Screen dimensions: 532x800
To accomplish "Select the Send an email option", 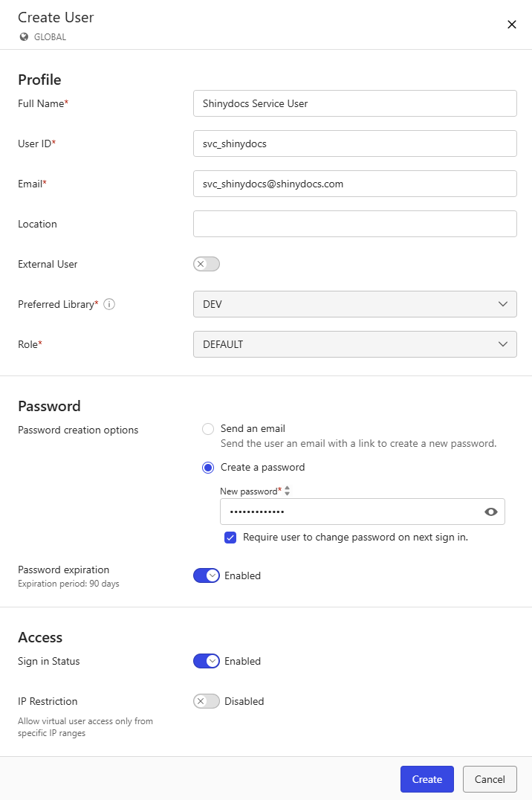I will point(208,429).
